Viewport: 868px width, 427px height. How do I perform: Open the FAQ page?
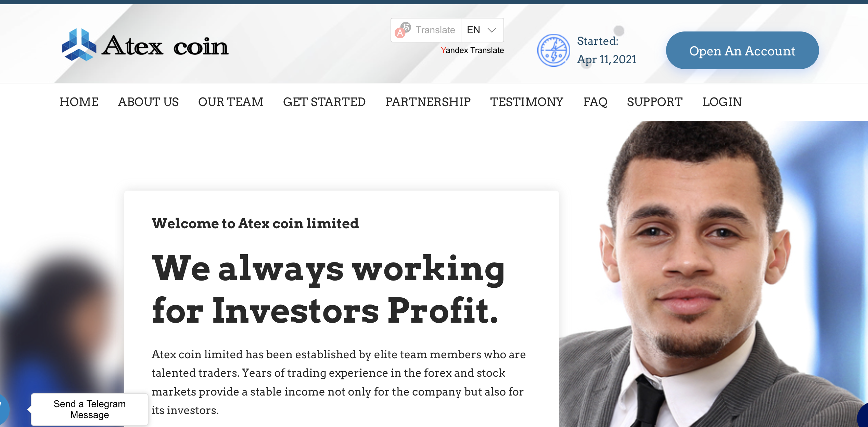point(596,102)
